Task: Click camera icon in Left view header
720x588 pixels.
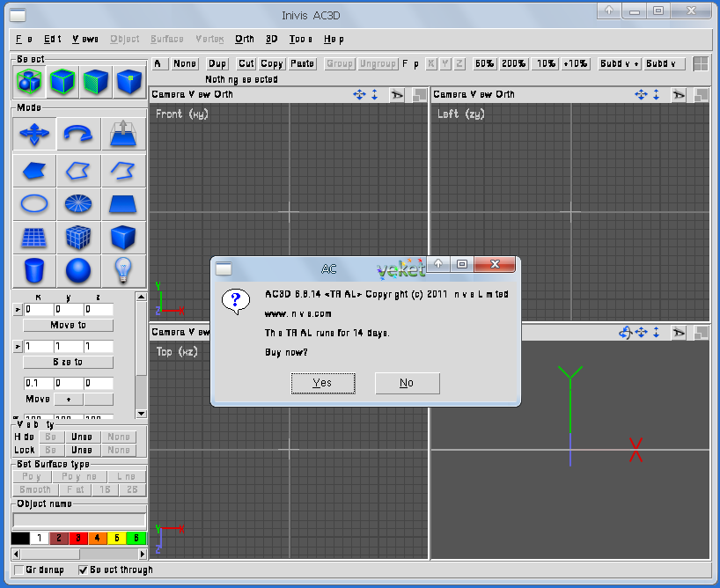Action: tap(679, 95)
